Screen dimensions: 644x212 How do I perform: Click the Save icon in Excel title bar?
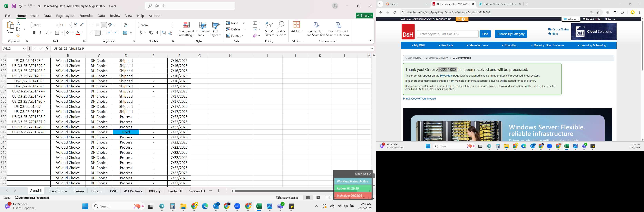(14, 6)
